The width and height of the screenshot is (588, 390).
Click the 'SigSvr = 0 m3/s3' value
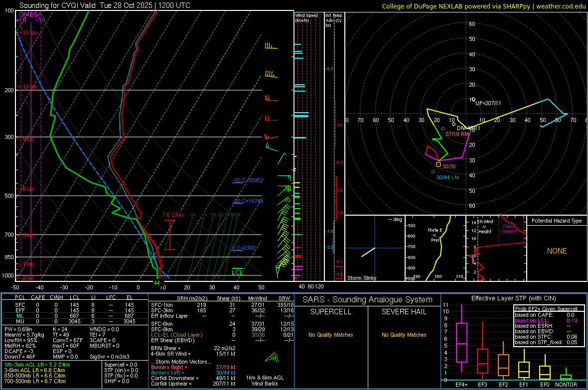110,357
